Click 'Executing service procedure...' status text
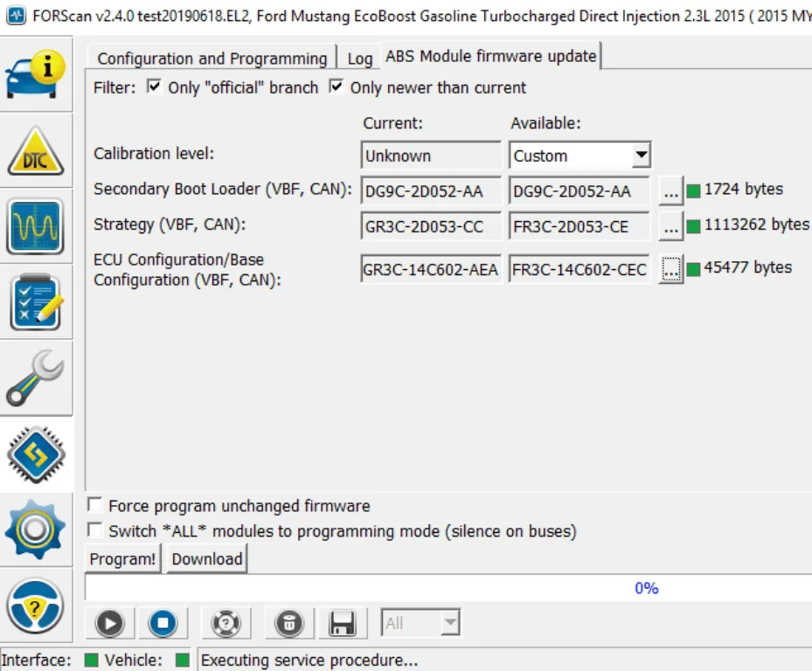Screen dimensions: 812x671 [309, 661]
